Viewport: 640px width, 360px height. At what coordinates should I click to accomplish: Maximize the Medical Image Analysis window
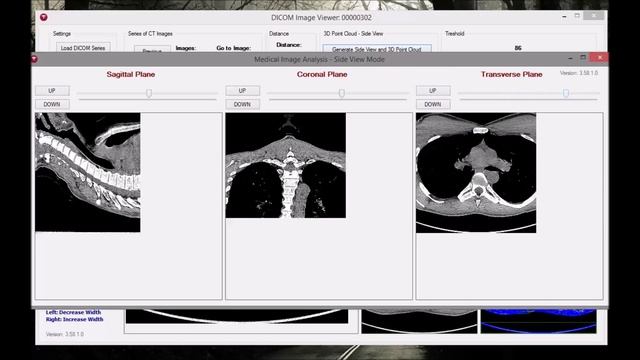click(x=583, y=58)
